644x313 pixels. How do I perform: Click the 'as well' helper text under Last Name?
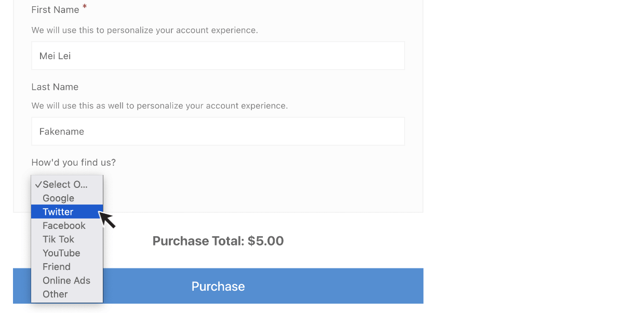159,106
